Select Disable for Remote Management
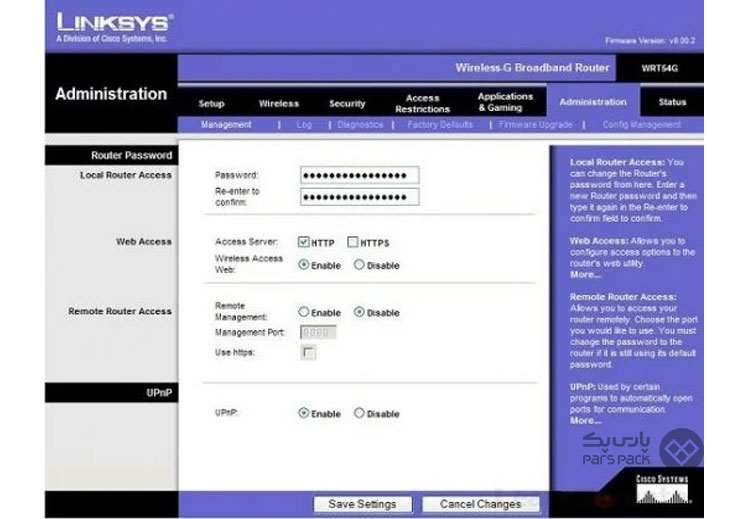 pyautogui.click(x=359, y=312)
